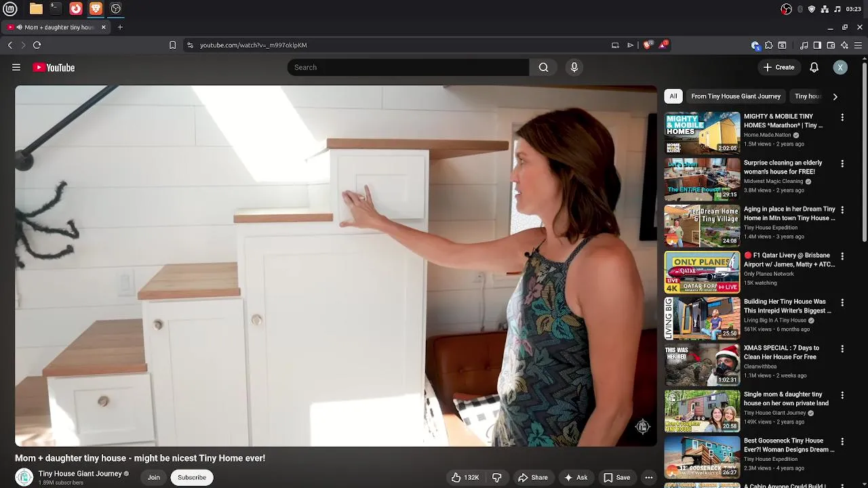Open the account avatar menu
Viewport: 868px width, 488px height.
(840, 67)
